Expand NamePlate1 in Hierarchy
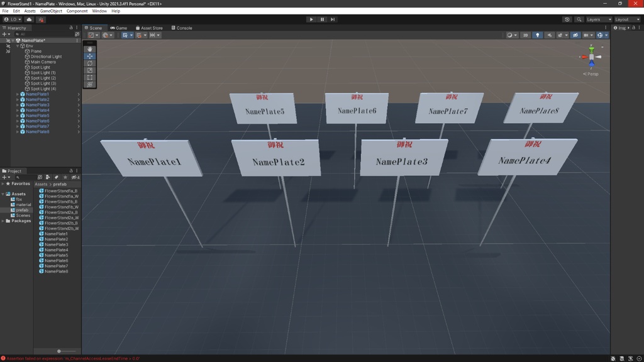 pos(18,94)
